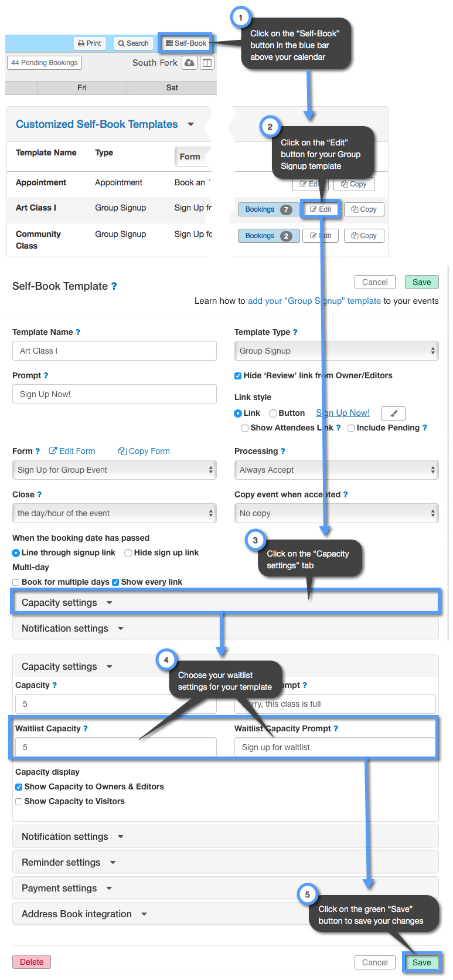Open the link style brush editor icon
Screen dimensions: 453x980
point(393,413)
